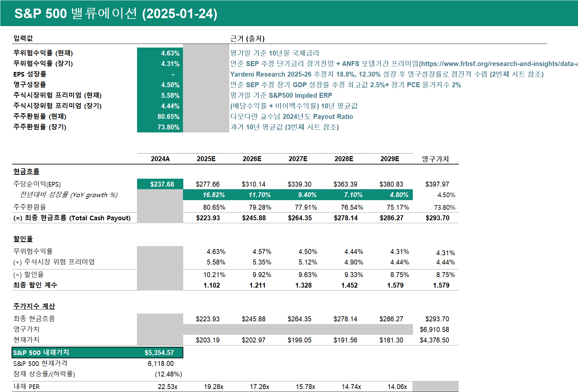
Task: Click the long-term payout ratio 73.80% input cell
Action: pos(160,127)
